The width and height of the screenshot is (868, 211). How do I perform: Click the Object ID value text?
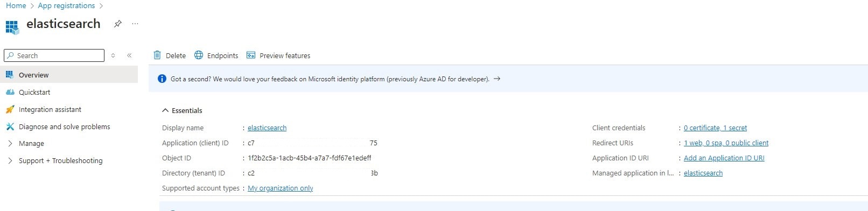tap(310, 158)
